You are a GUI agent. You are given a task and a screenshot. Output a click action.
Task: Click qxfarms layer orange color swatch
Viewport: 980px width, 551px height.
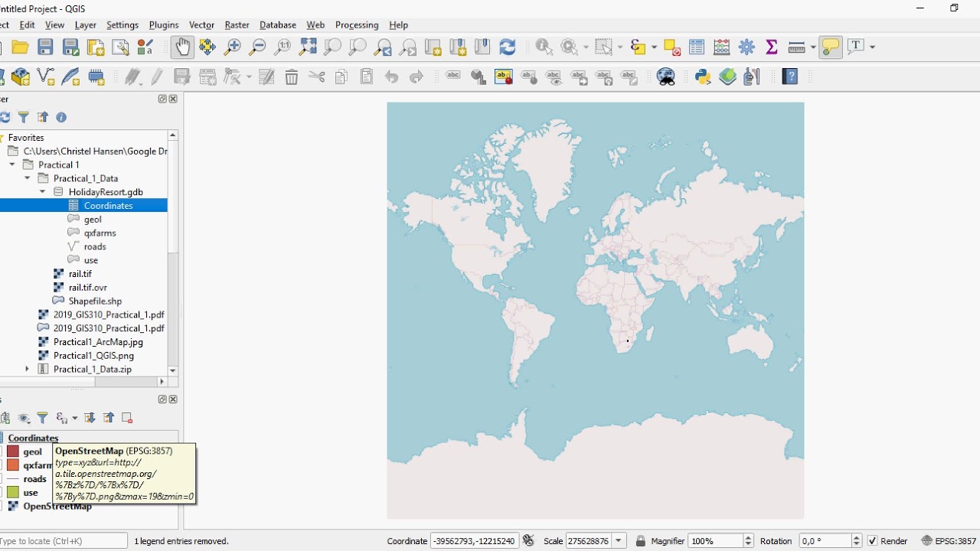pos(13,465)
